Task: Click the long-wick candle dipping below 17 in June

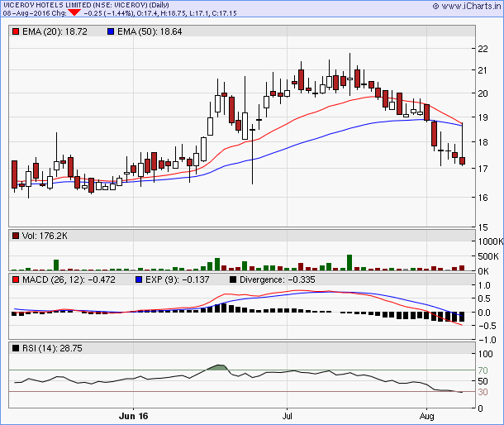Action: pyautogui.click(x=252, y=154)
